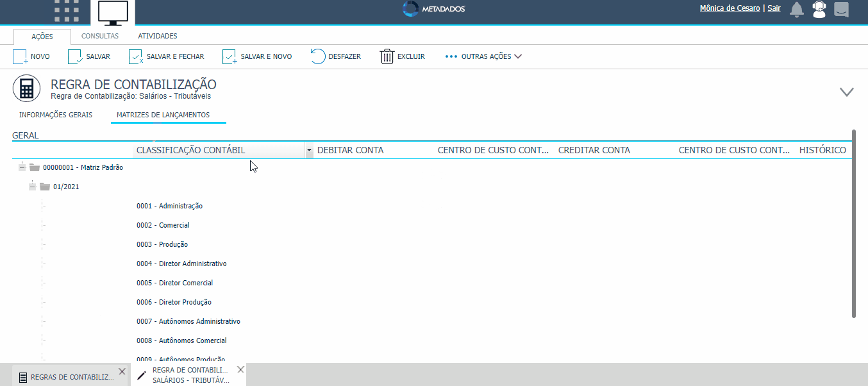Viewport: 868px width, 386px height.
Task: Click the Sair logout link
Action: pyautogui.click(x=774, y=8)
